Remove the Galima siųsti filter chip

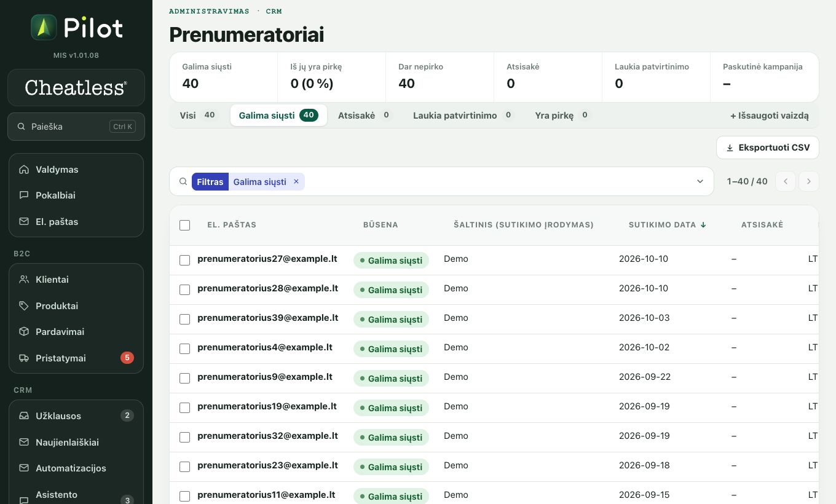tap(296, 181)
